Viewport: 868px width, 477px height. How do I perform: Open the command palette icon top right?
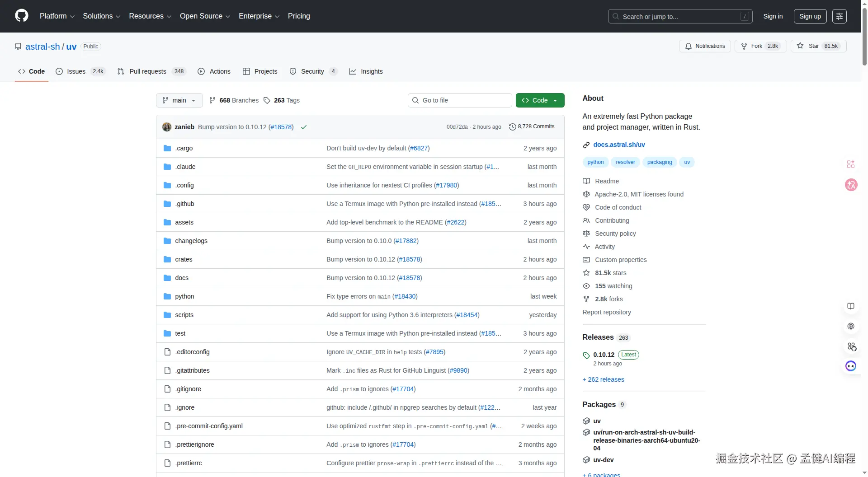click(840, 16)
